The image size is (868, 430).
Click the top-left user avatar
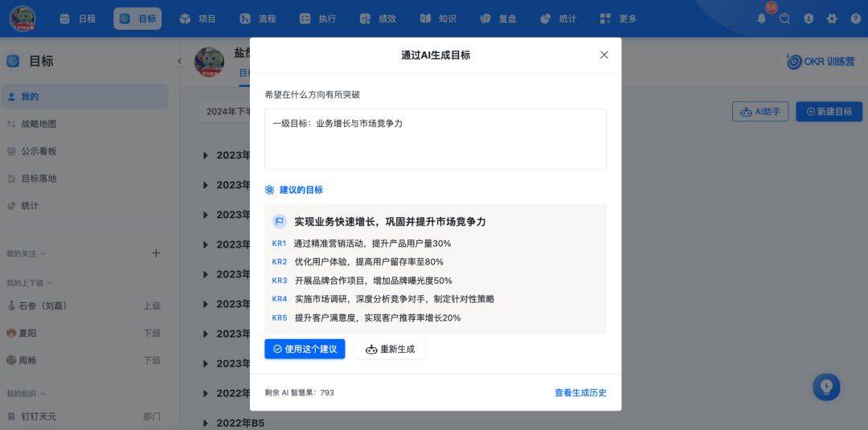[23, 18]
